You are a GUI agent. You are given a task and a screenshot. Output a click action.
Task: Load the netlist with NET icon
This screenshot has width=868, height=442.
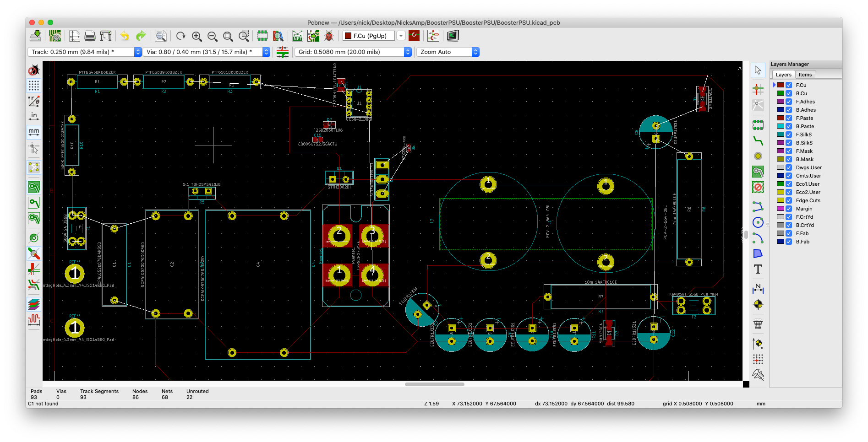click(298, 36)
